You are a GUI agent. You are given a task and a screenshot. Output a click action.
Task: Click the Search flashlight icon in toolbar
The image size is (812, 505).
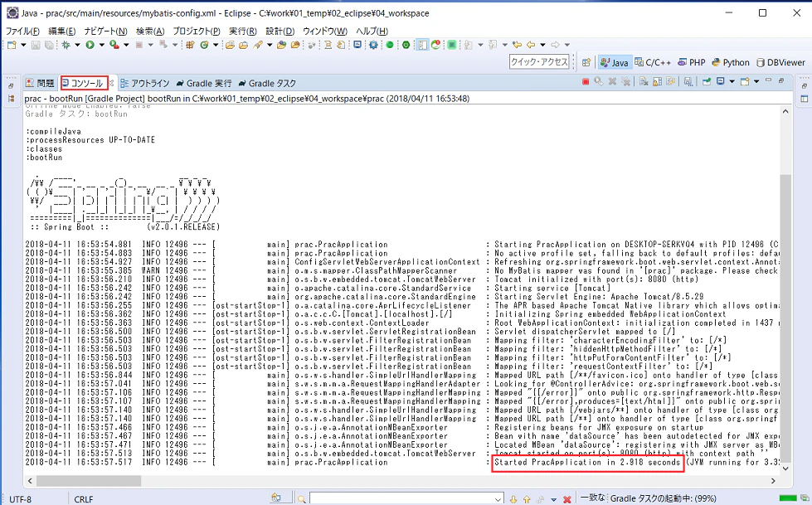(258, 45)
